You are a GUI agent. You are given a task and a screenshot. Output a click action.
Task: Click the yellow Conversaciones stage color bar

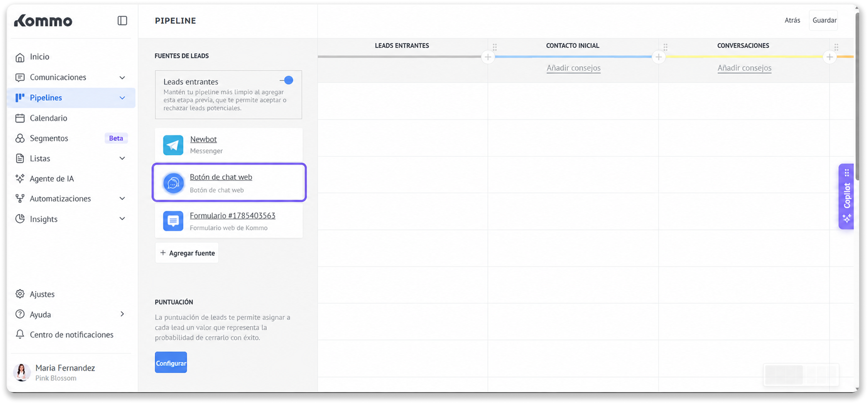(744, 57)
